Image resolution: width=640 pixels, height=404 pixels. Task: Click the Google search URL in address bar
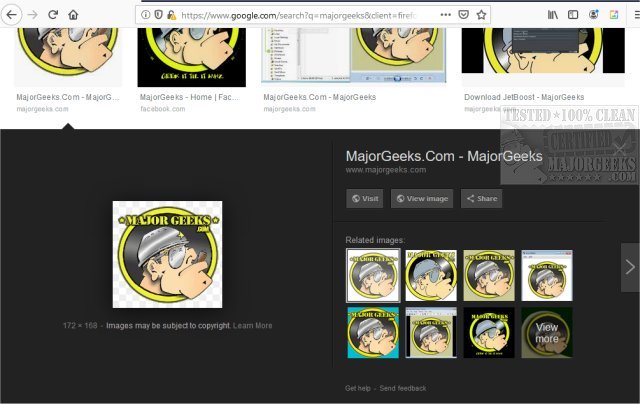(299, 16)
